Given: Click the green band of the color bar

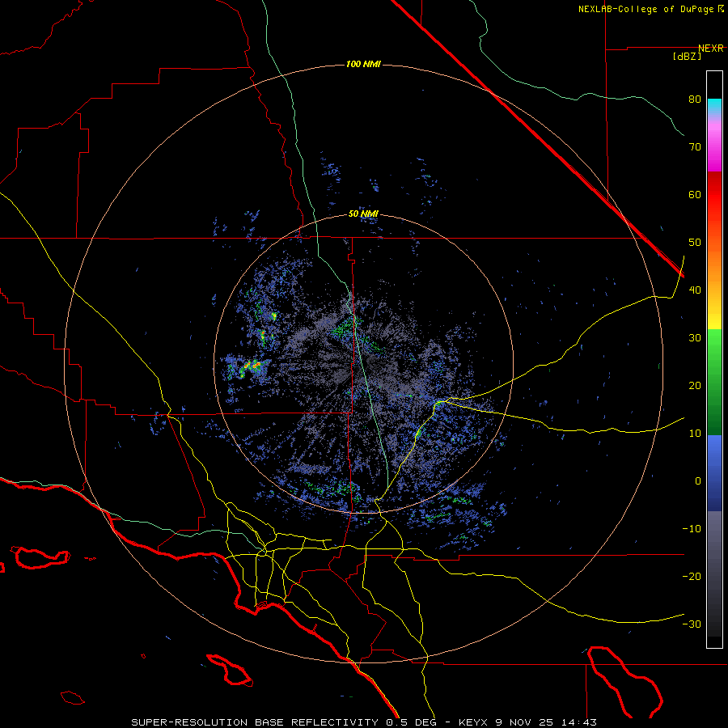Looking at the screenshot, I should tap(714, 382).
